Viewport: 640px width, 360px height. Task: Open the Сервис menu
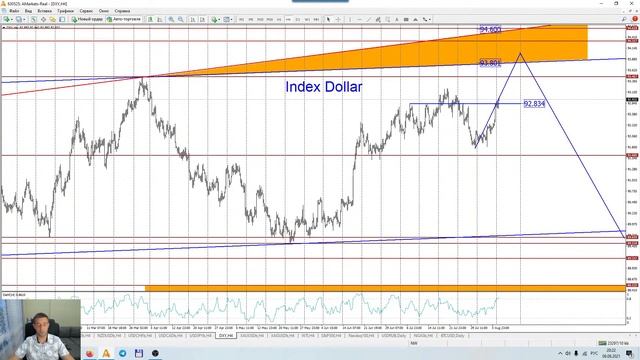click(x=86, y=11)
